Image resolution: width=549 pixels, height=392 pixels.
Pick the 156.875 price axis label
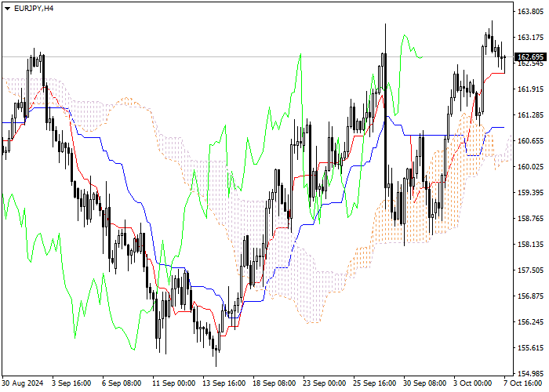(x=530, y=296)
